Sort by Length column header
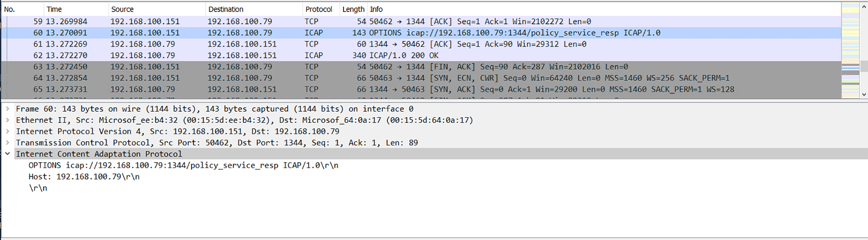Image resolution: width=868 pixels, height=240 pixels. pyautogui.click(x=353, y=9)
